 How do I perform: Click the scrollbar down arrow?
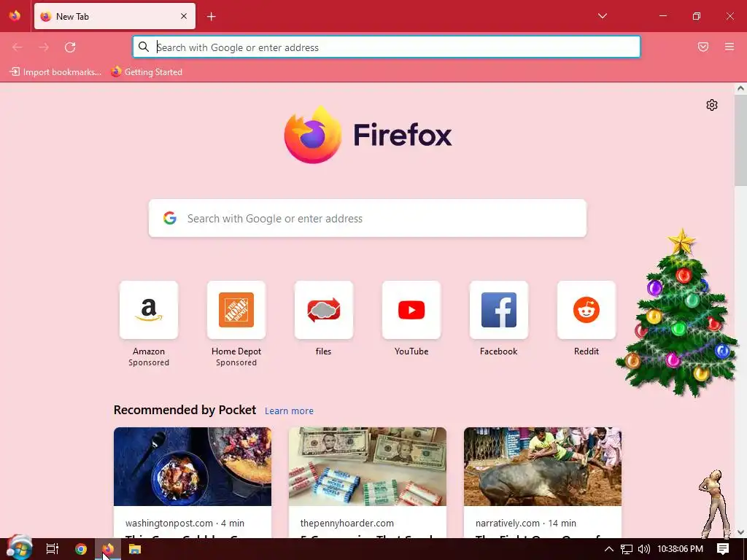point(740,532)
